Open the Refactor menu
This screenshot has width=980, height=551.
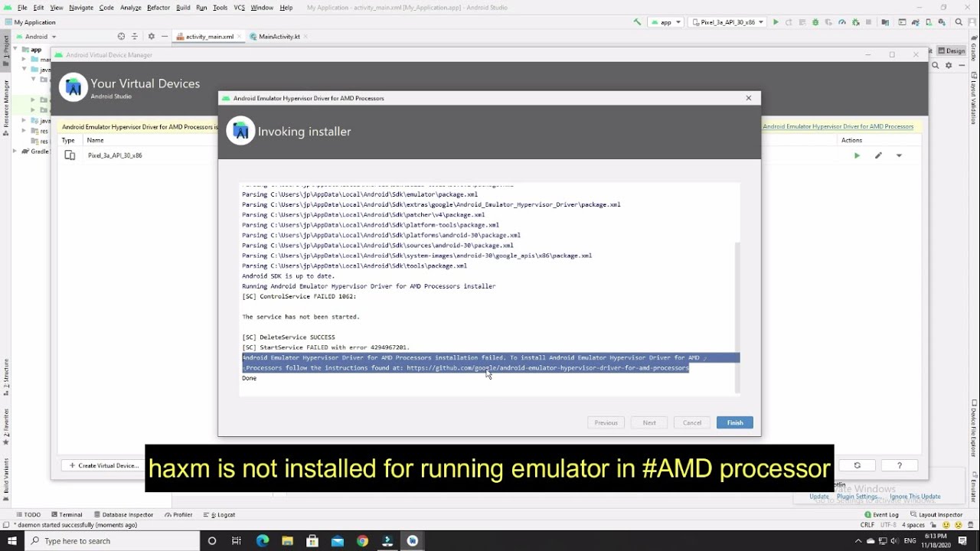coord(158,8)
